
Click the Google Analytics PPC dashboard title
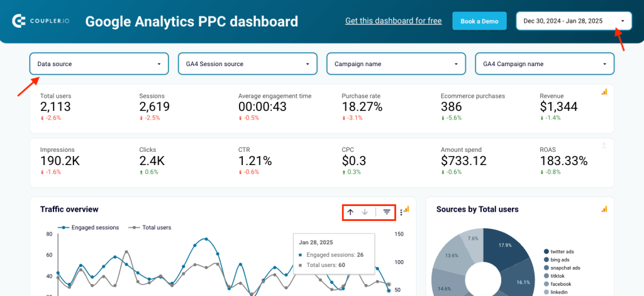point(191,21)
